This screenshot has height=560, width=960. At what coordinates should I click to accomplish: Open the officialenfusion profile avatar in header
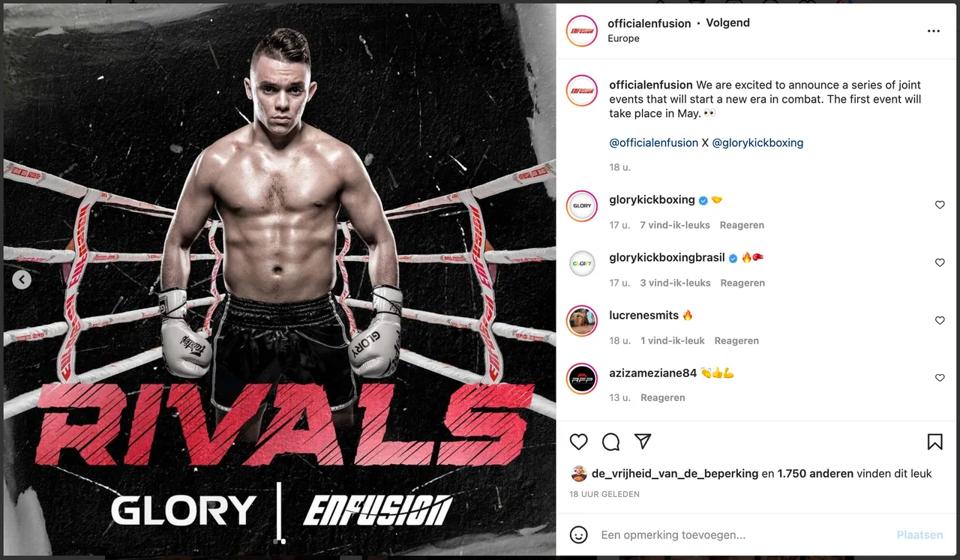click(x=582, y=31)
